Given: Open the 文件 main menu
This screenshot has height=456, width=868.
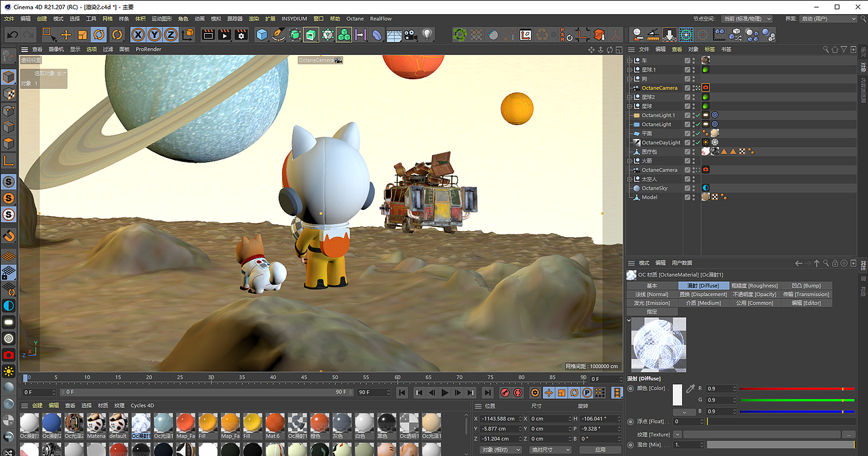Looking at the screenshot, I should tap(9, 19).
